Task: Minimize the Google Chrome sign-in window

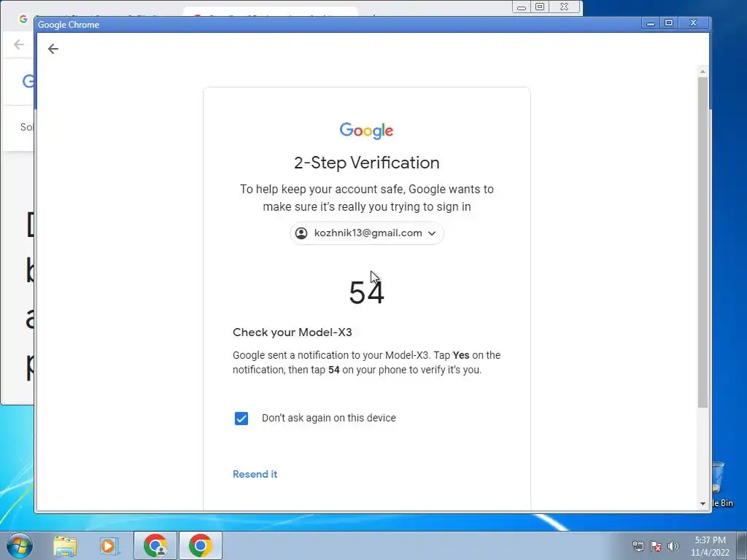Action: coord(650,23)
